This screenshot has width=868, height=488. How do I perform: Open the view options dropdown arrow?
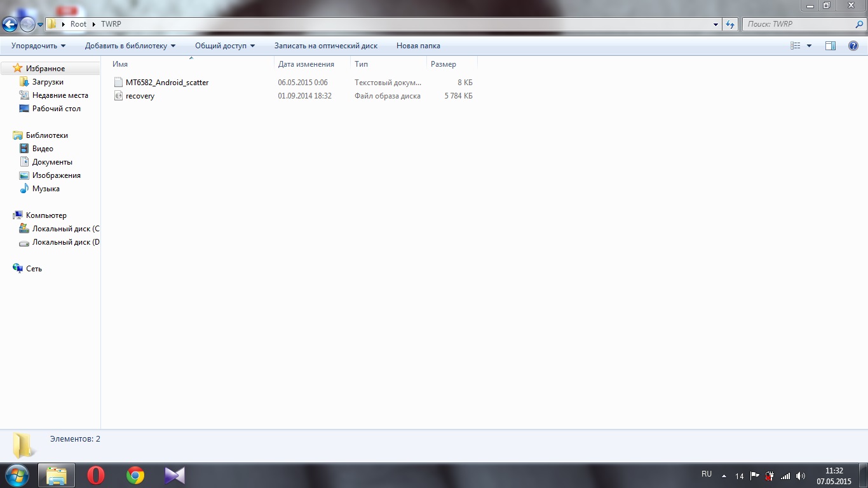coord(809,46)
